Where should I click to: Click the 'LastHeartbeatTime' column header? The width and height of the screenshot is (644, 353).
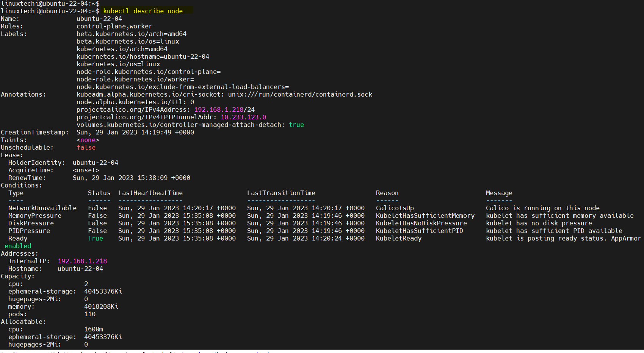click(x=150, y=193)
